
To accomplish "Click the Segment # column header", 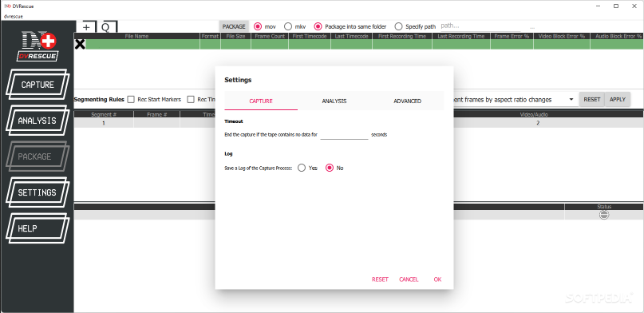I will coord(104,115).
